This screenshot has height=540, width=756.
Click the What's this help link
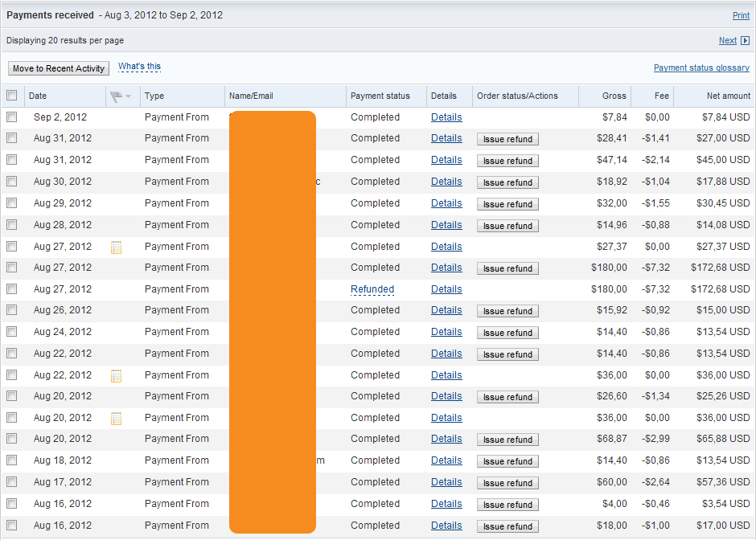pyautogui.click(x=139, y=67)
